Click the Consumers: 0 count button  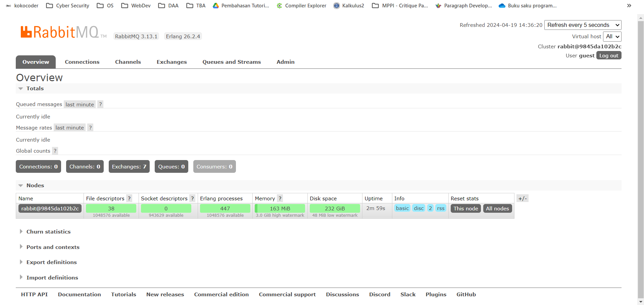click(214, 166)
